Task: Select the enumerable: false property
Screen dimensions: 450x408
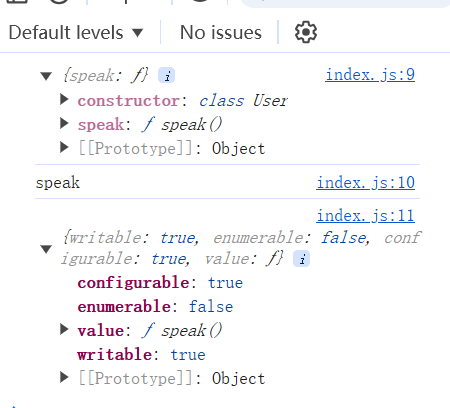Action: pyautogui.click(x=155, y=306)
